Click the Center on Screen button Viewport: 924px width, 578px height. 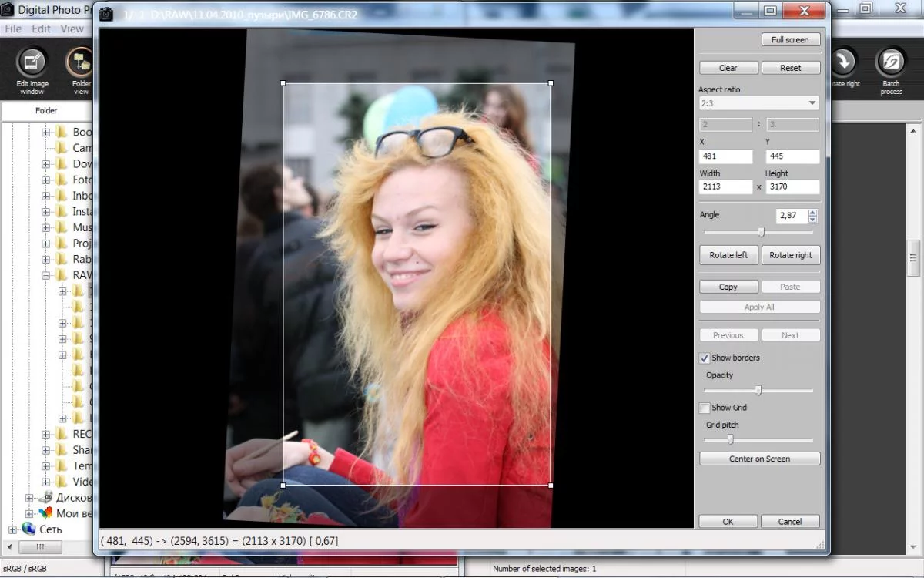(x=759, y=459)
